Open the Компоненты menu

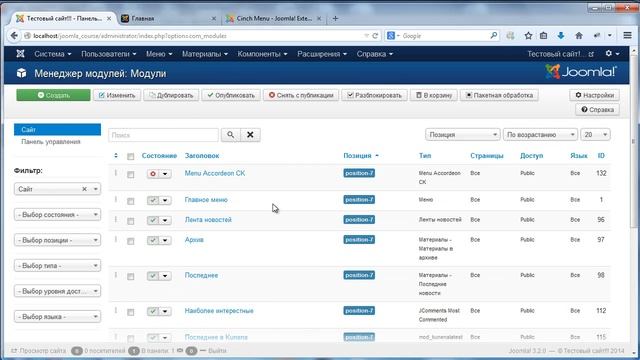coord(262,54)
